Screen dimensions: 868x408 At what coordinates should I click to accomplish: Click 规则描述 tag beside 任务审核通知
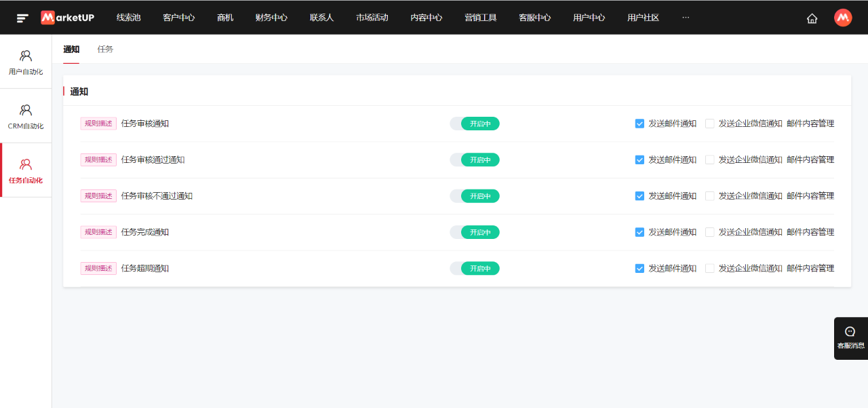tap(98, 124)
